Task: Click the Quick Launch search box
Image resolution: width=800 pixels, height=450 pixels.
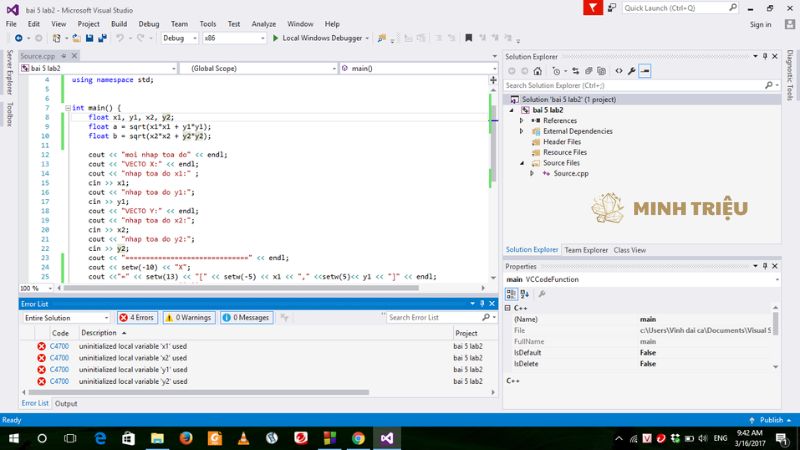Action: click(x=680, y=8)
